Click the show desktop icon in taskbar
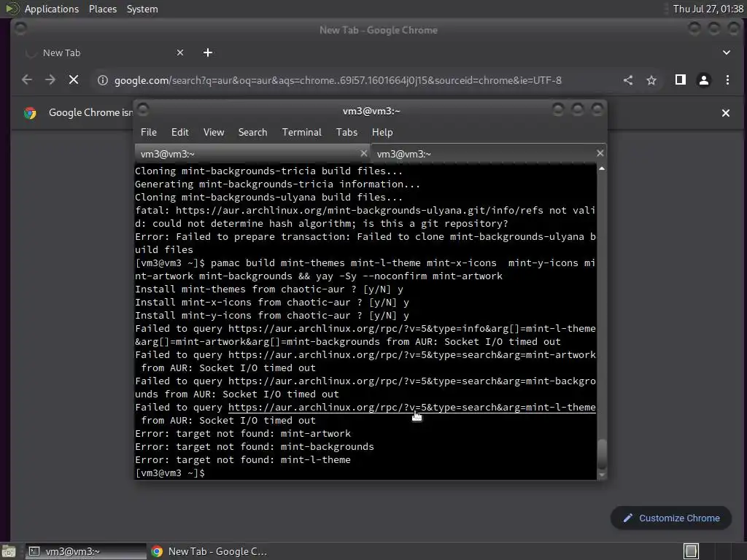The image size is (747, 560). click(9, 551)
